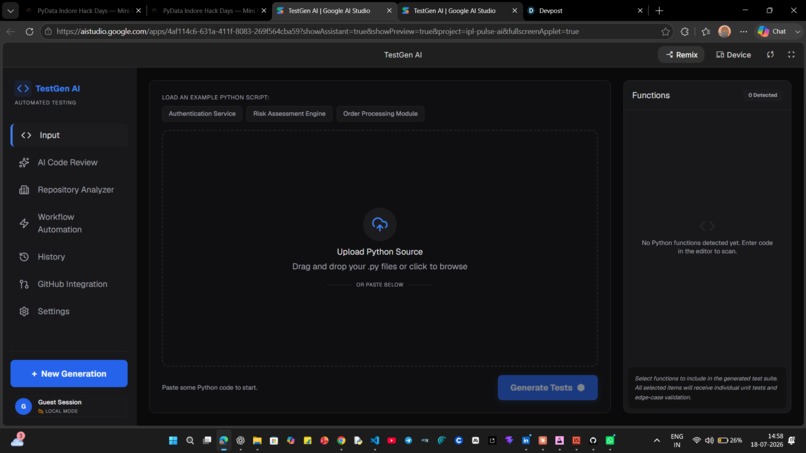Open the Input section in sidebar
This screenshot has height=453, width=806.
[x=69, y=135]
